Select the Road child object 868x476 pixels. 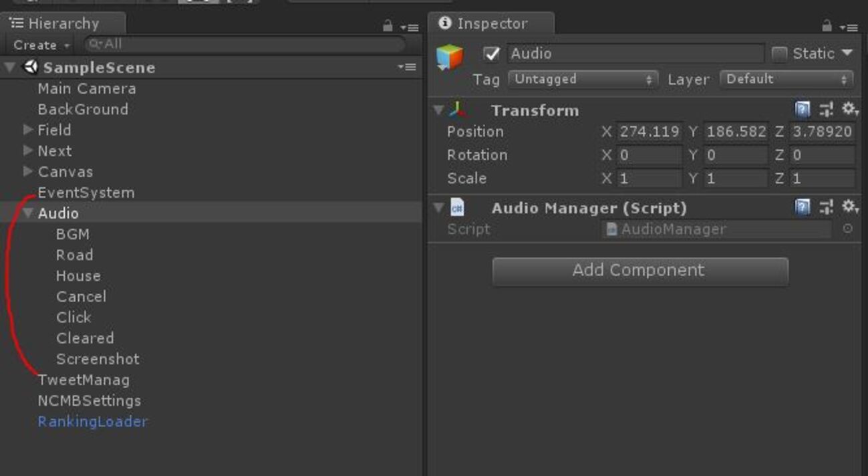tap(75, 255)
